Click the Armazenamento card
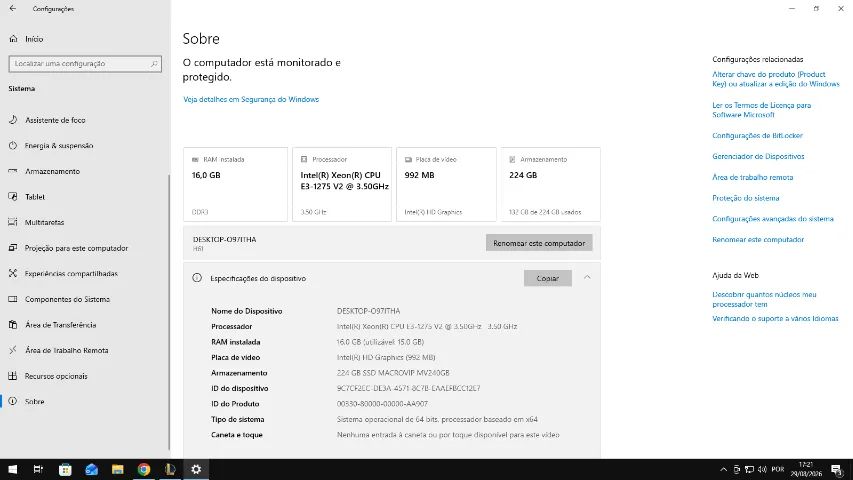Screen dimensions: 853x480 click(551, 184)
